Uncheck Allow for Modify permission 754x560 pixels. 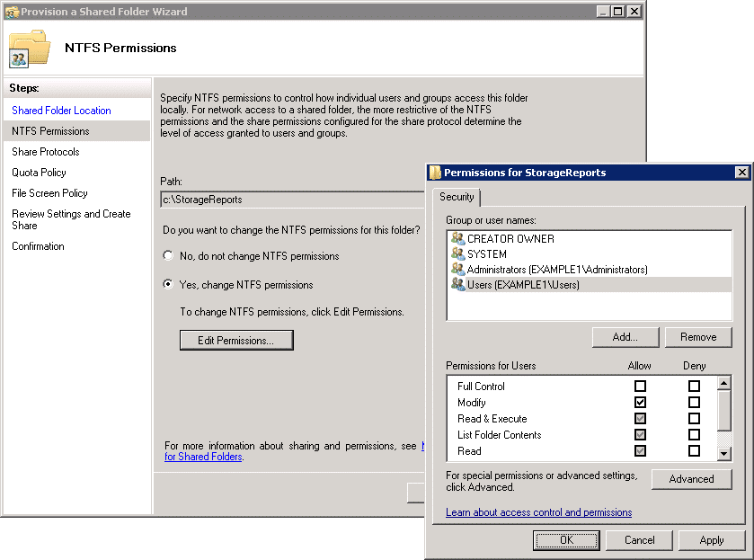pos(640,402)
